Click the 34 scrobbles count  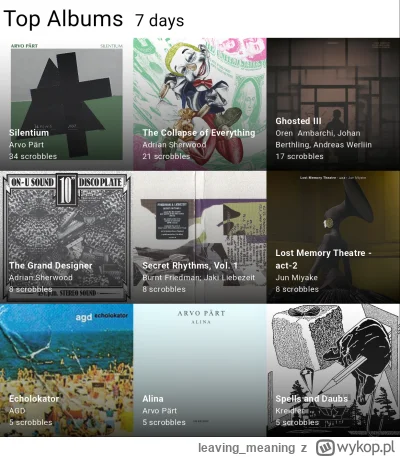coord(33,156)
